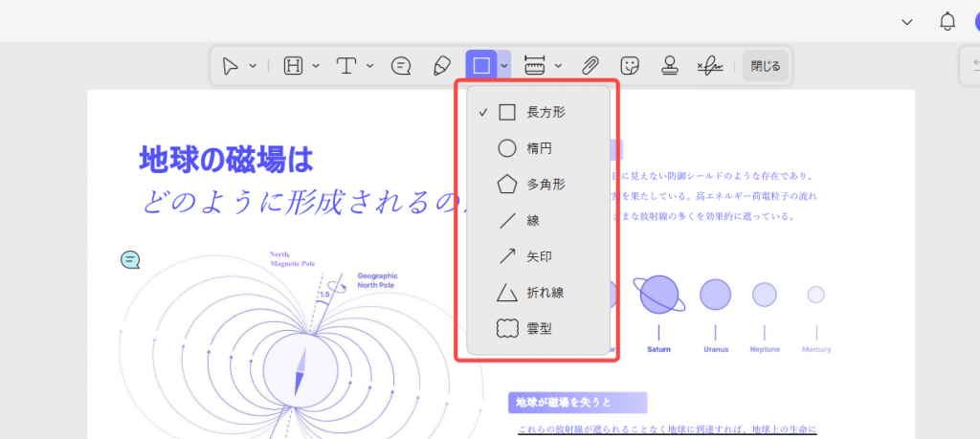Click the Uranus planet label
Viewport: 980px width, 439px height.
(716, 350)
